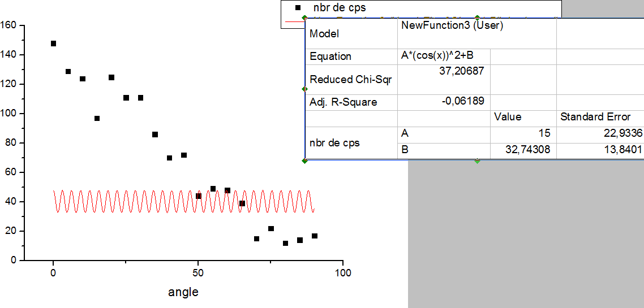Click the 100 tick label on x-axis
The height and width of the screenshot is (308, 644).
343,273
